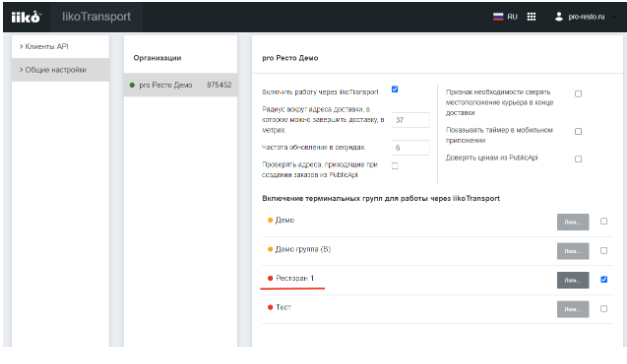Viewport: 627px width, 364px height.
Task: Click the red status dot next to Тест
Action: click(x=270, y=308)
